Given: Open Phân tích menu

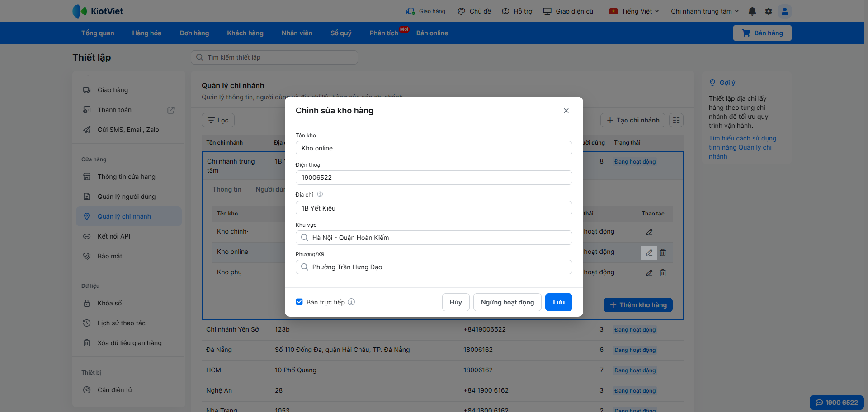Looking at the screenshot, I should pyautogui.click(x=384, y=33).
